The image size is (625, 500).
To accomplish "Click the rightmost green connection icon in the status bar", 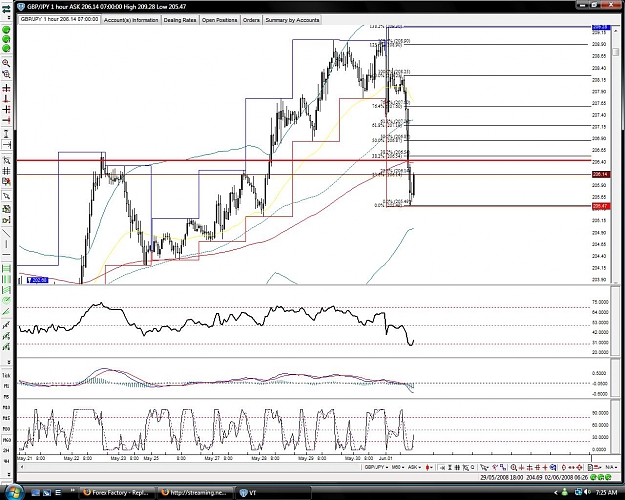I will tap(608, 477).
